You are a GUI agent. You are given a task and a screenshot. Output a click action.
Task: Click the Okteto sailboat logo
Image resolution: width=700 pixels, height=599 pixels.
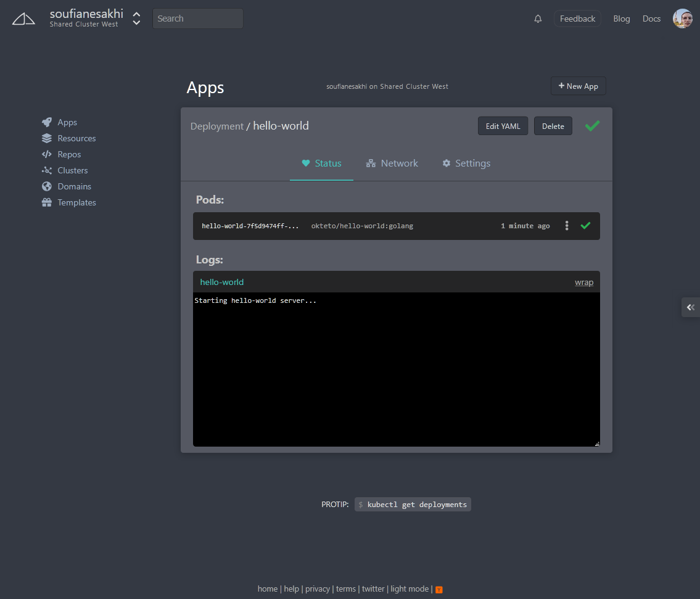coord(23,19)
